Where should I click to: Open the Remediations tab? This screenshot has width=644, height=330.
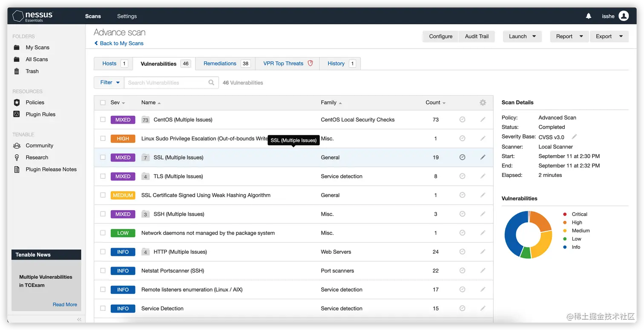tap(226, 64)
